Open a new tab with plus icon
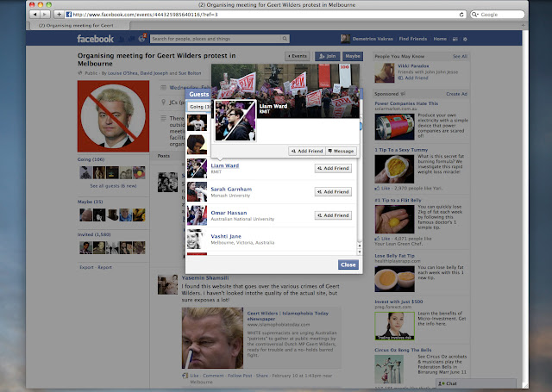 coord(523,25)
